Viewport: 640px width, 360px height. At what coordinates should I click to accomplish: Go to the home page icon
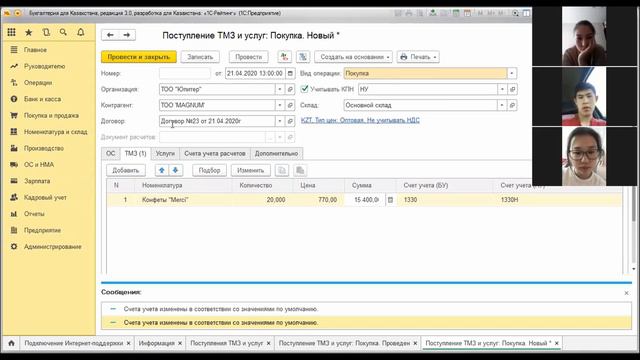pyautogui.click(x=11, y=343)
